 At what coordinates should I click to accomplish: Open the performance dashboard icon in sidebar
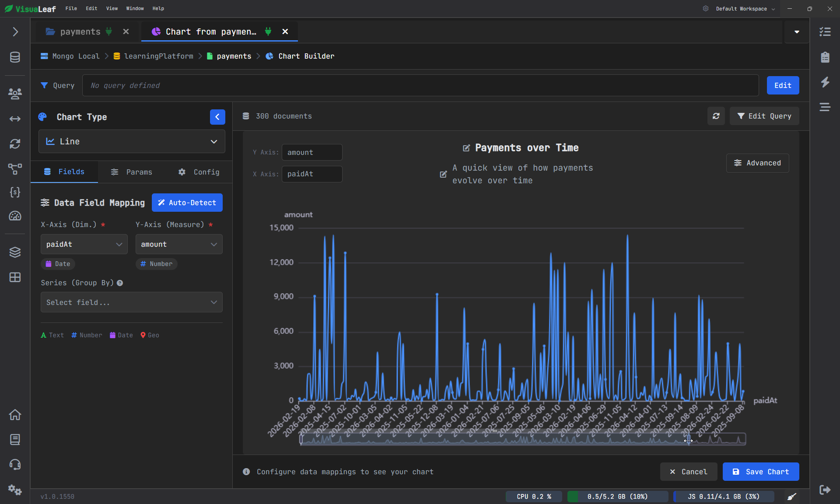(x=15, y=216)
